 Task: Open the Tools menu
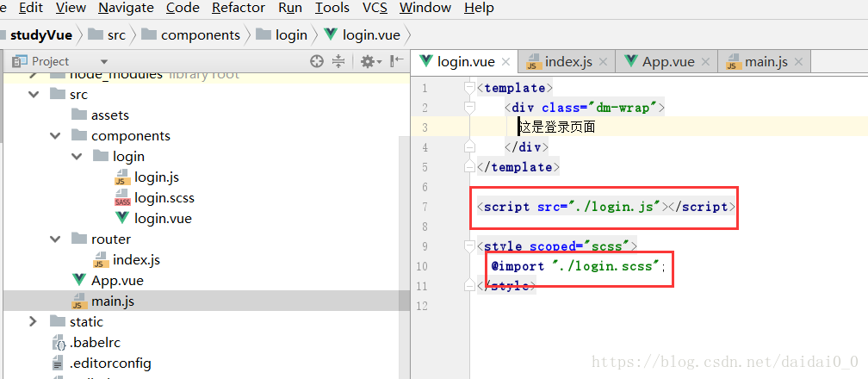(332, 8)
